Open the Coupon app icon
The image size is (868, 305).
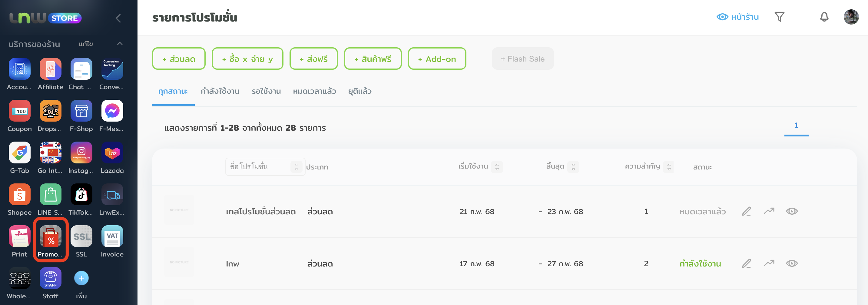(x=20, y=111)
